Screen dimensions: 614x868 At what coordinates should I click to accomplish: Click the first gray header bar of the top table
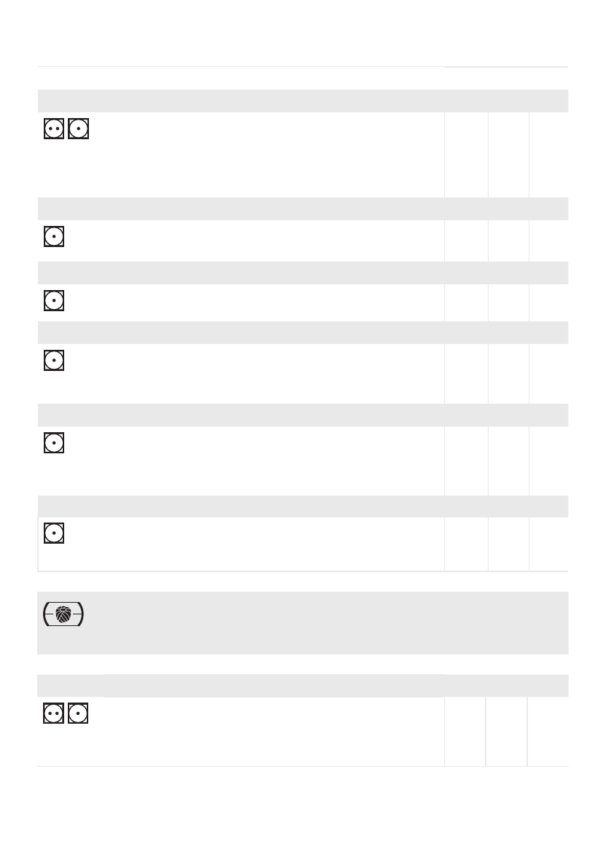[303, 101]
